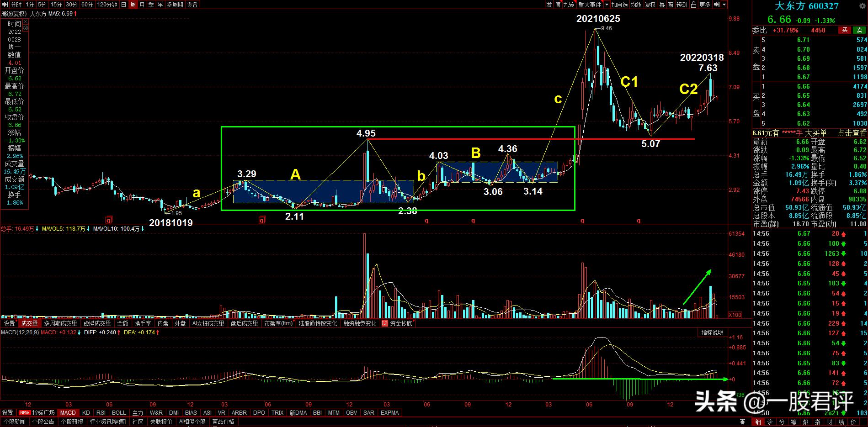Click the 点击查看 link for large orders
The image size is (868, 427).
point(852,133)
